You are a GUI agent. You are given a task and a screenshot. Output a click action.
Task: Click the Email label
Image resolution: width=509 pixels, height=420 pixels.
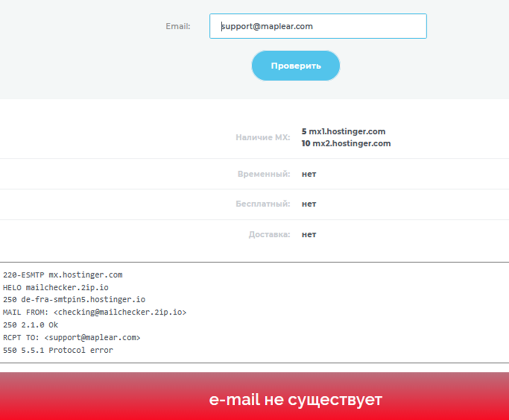[x=178, y=26]
